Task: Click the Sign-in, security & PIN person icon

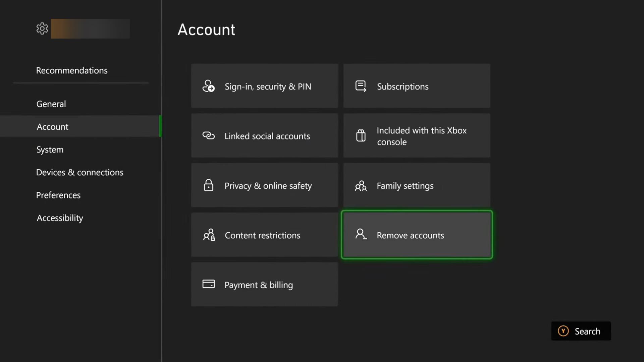Action: point(208,86)
